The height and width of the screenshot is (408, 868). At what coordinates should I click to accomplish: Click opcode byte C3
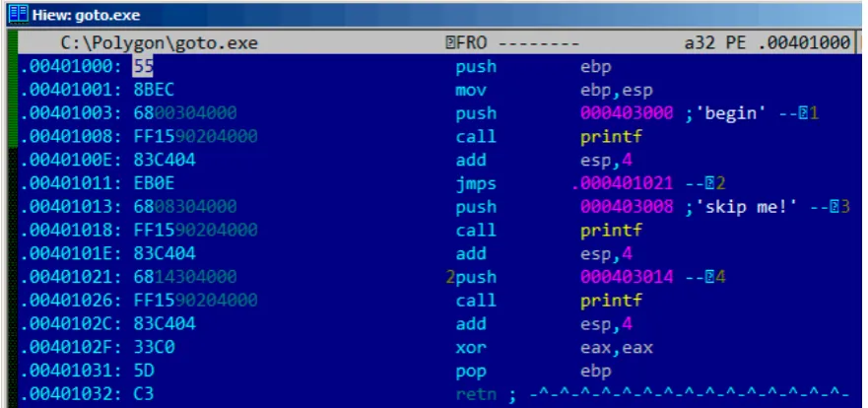pos(144,394)
